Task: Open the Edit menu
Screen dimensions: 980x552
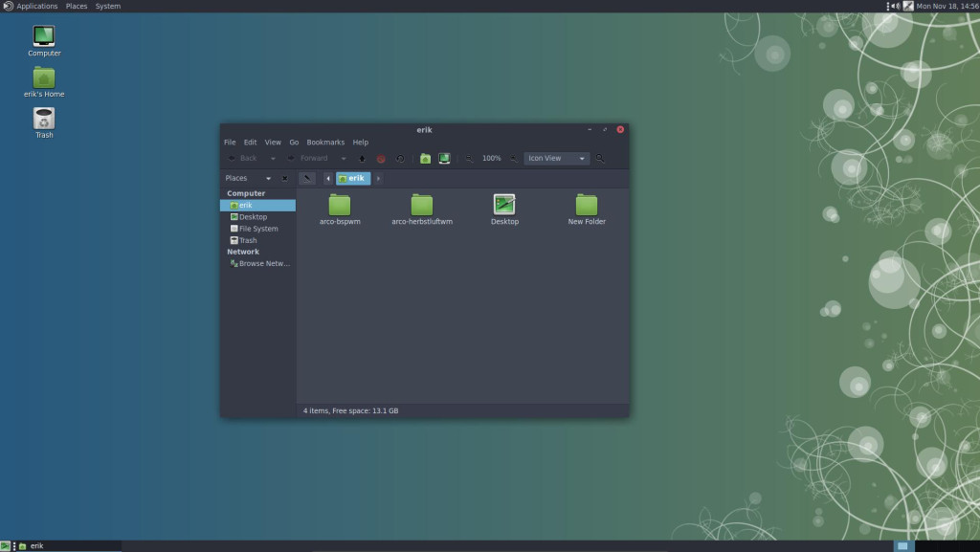Action: pos(250,143)
